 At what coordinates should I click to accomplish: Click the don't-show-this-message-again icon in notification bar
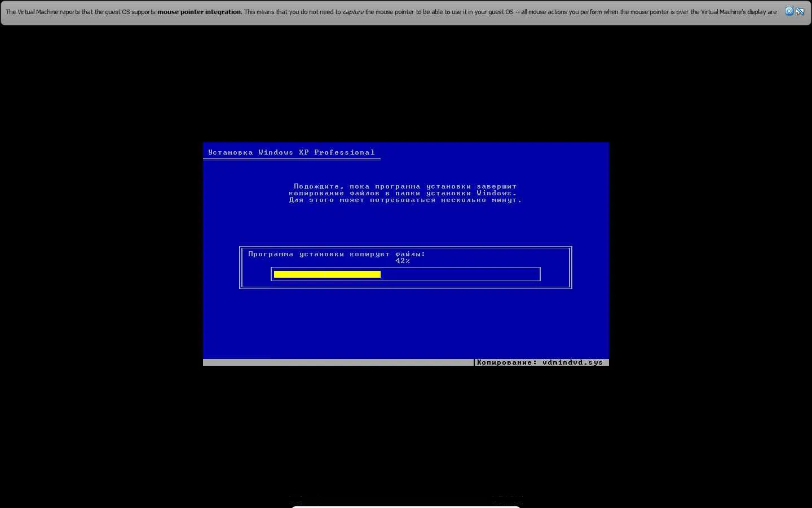point(800,11)
